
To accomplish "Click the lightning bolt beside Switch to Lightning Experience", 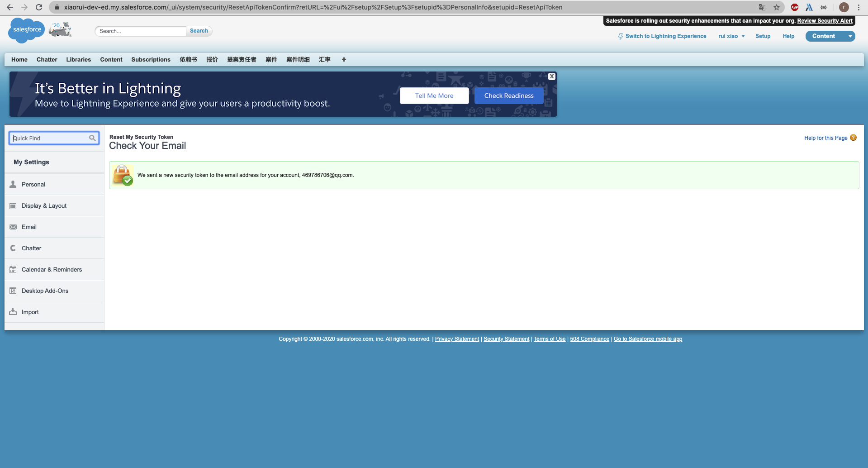I will coord(620,36).
